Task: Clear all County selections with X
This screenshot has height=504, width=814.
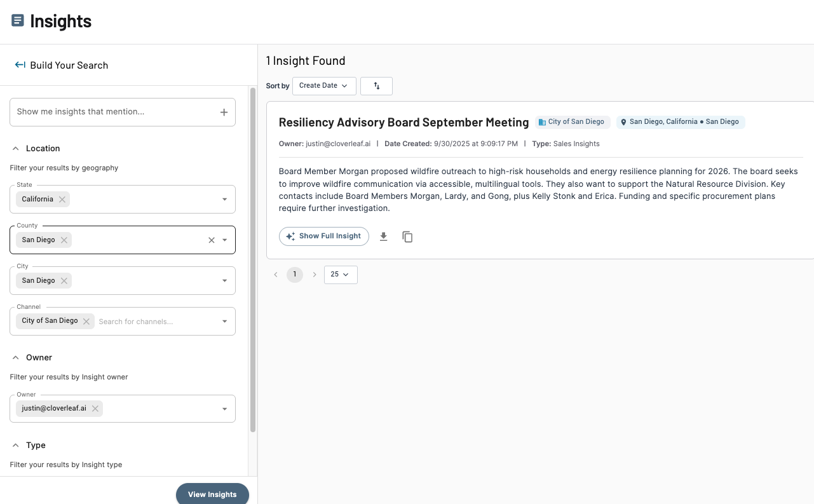Action: pos(212,240)
